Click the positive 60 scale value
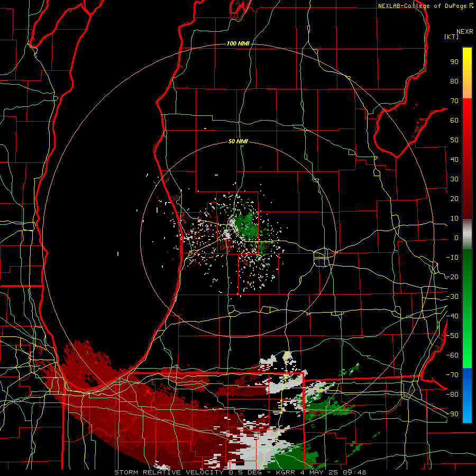The width and height of the screenshot is (476, 476). pos(454,121)
